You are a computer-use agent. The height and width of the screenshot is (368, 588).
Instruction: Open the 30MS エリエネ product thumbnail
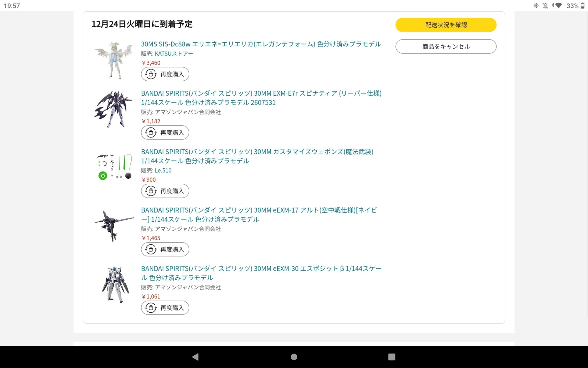click(x=114, y=60)
